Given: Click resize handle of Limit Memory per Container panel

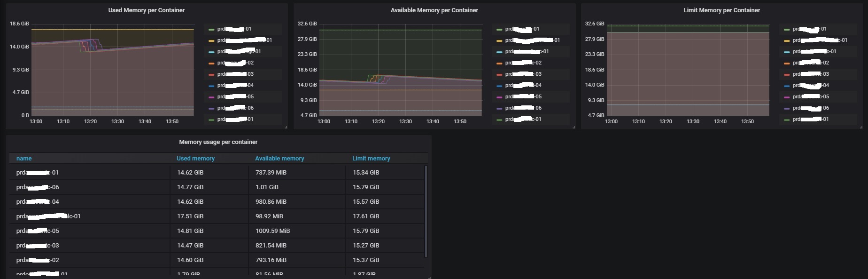Looking at the screenshot, I should [x=861, y=127].
